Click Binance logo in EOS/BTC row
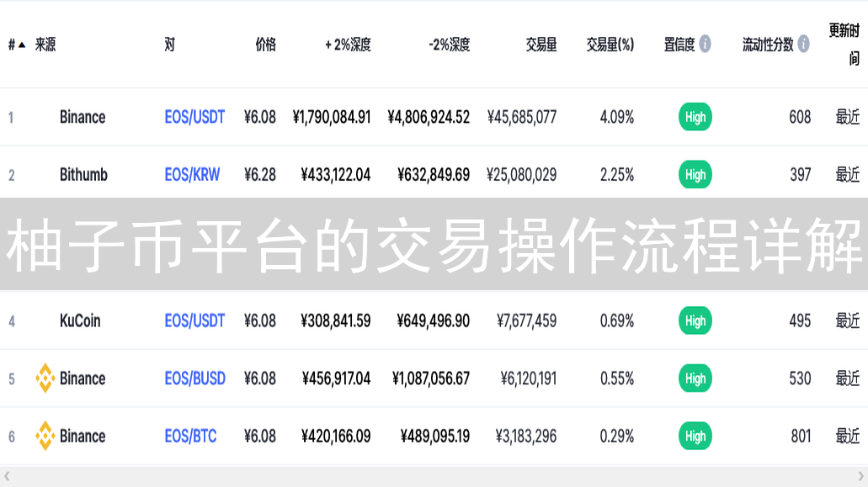Screen dimensions: 868x487 click(x=45, y=436)
